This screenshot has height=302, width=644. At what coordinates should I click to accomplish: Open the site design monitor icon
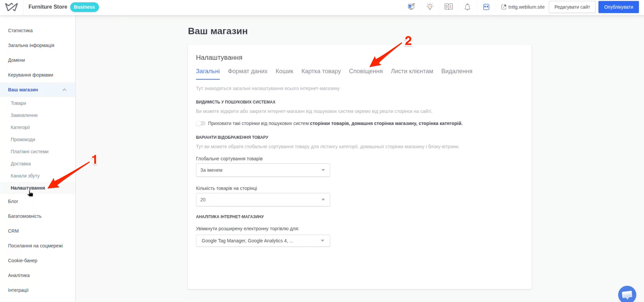coord(411,7)
